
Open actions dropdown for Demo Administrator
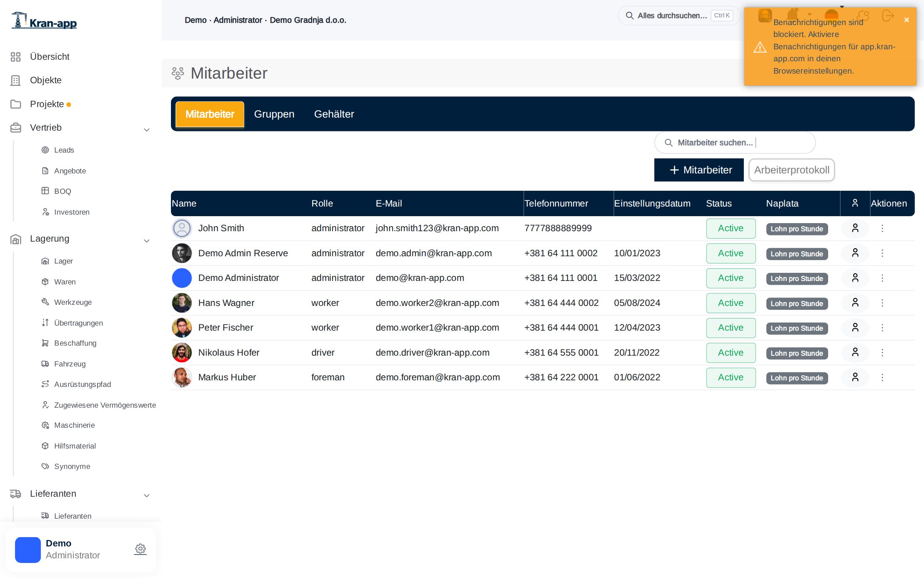click(x=882, y=278)
